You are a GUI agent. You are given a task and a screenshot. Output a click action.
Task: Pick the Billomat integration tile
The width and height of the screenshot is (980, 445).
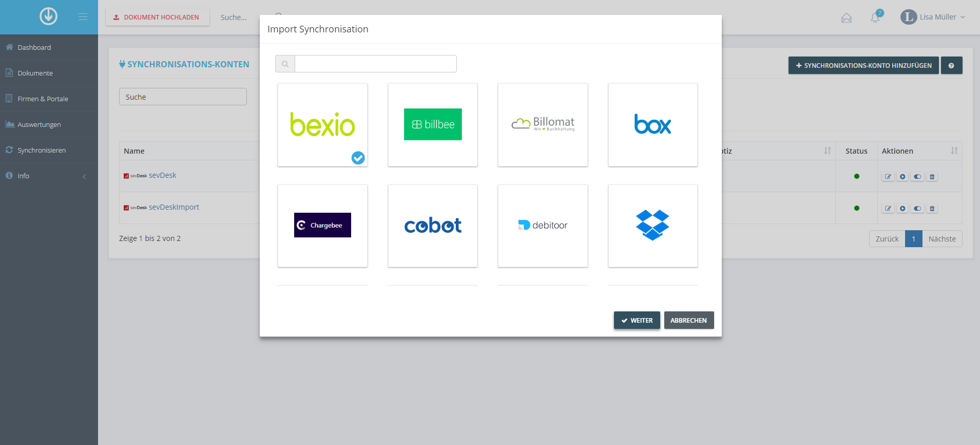click(543, 124)
